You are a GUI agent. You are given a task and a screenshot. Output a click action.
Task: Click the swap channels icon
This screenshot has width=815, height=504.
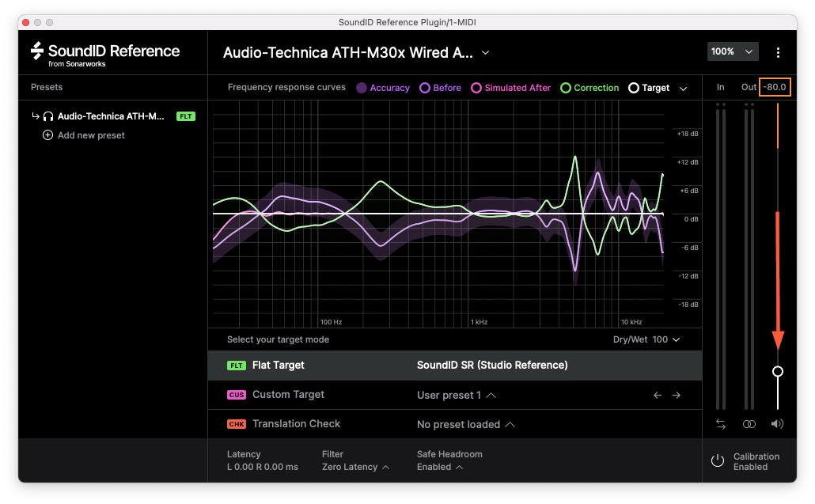click(720, 424)
